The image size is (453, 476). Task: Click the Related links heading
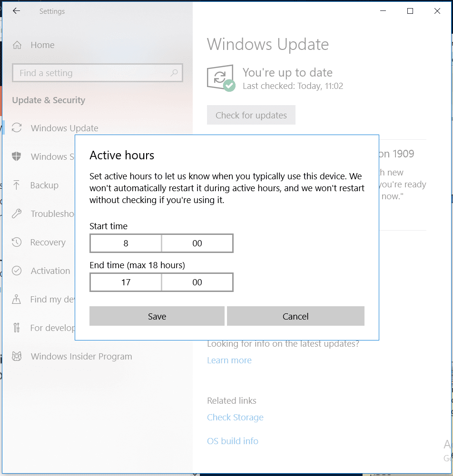point(232,401)
